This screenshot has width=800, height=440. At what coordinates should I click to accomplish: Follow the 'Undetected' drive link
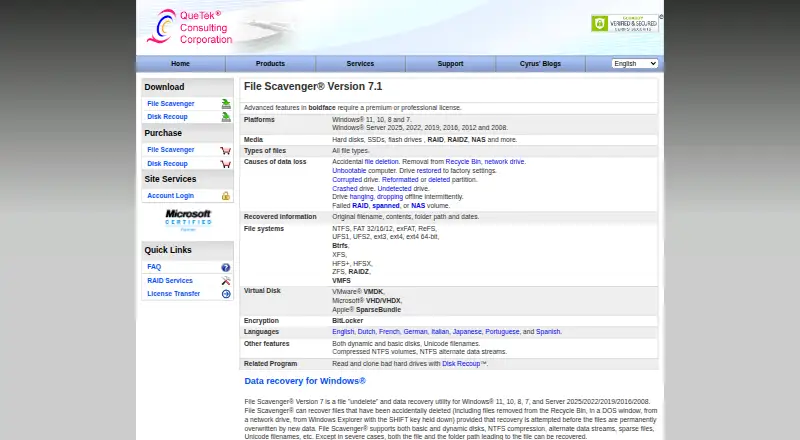click(x=394, y=189)
